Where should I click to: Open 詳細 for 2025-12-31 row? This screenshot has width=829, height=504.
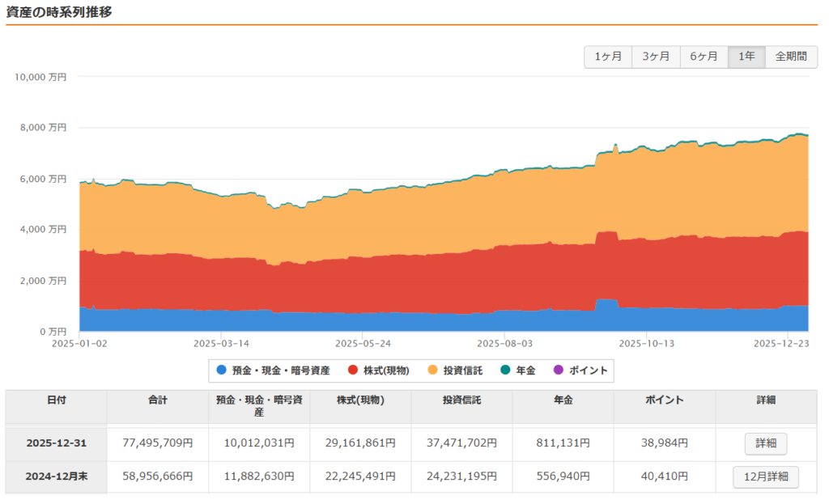click(765, 444)
